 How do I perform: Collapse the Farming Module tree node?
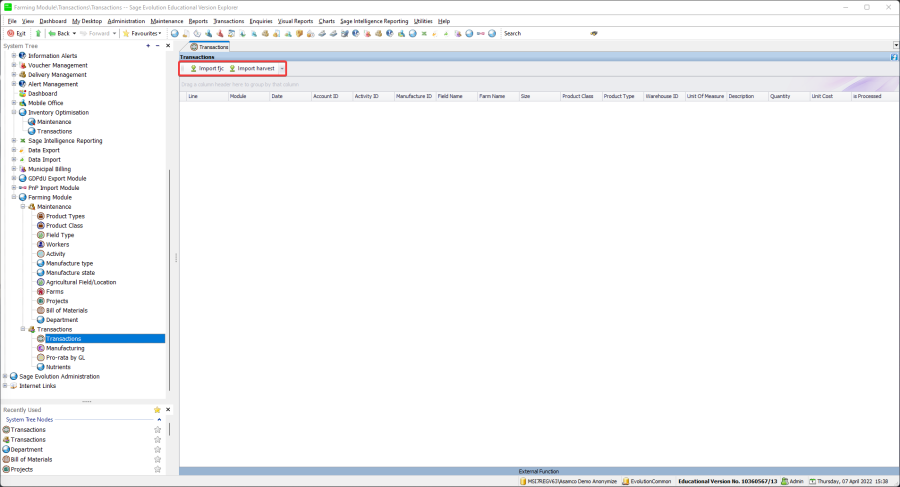pos(14,197)
